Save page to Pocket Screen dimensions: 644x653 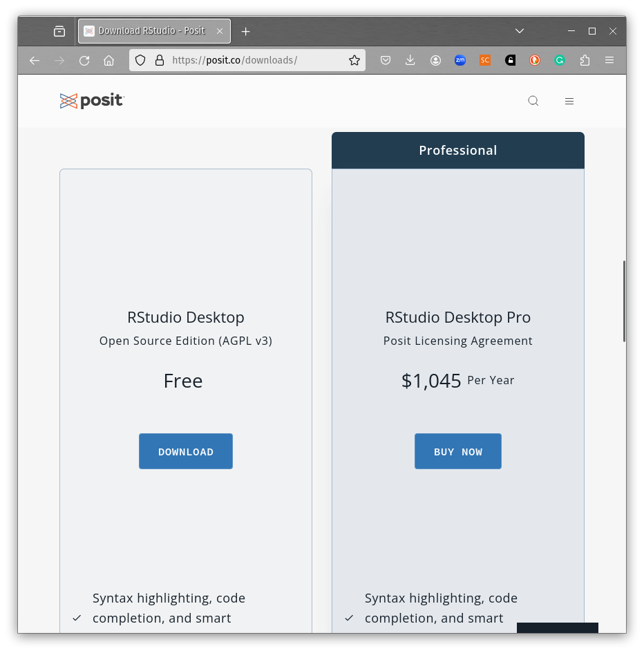386,61
